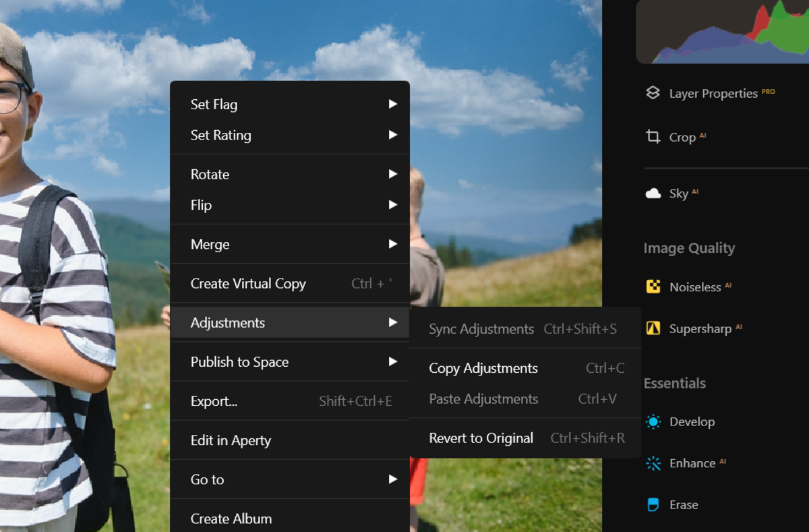Open the Adjustments menu entry
Viewport: 809px width, 532px height.
tap(290, 323)
